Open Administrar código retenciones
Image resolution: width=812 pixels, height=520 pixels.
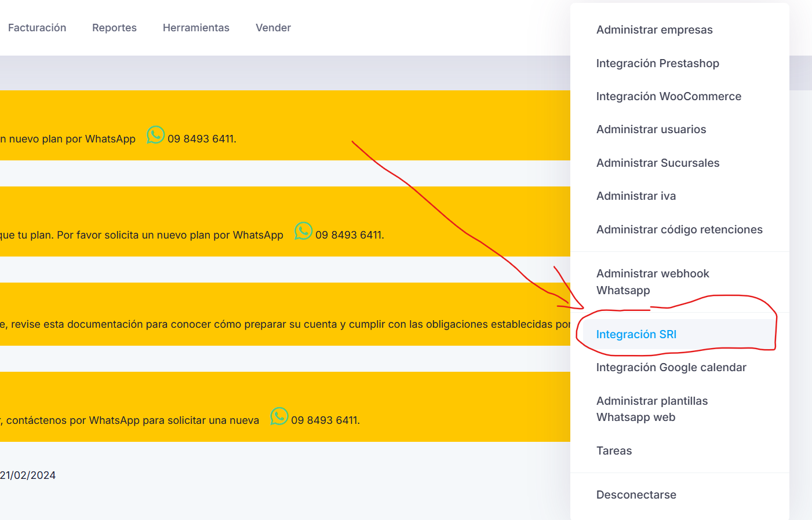(x=679, y=230)
